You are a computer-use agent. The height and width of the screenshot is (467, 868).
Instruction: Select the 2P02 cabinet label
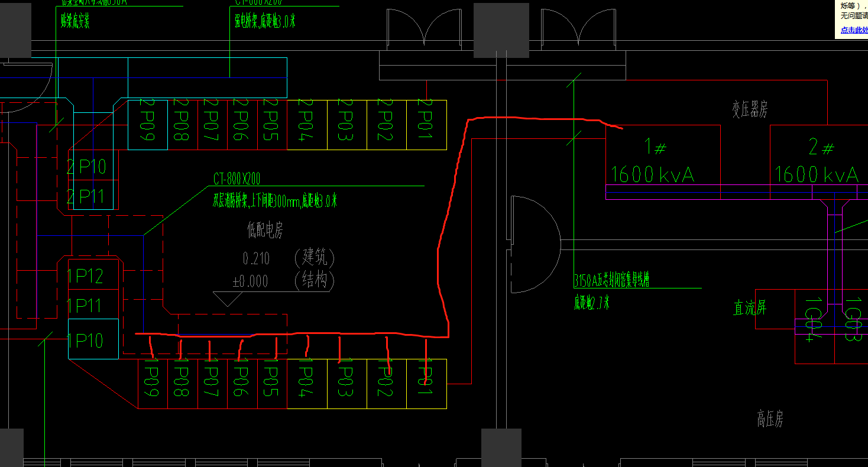click(x=385, y=121)
